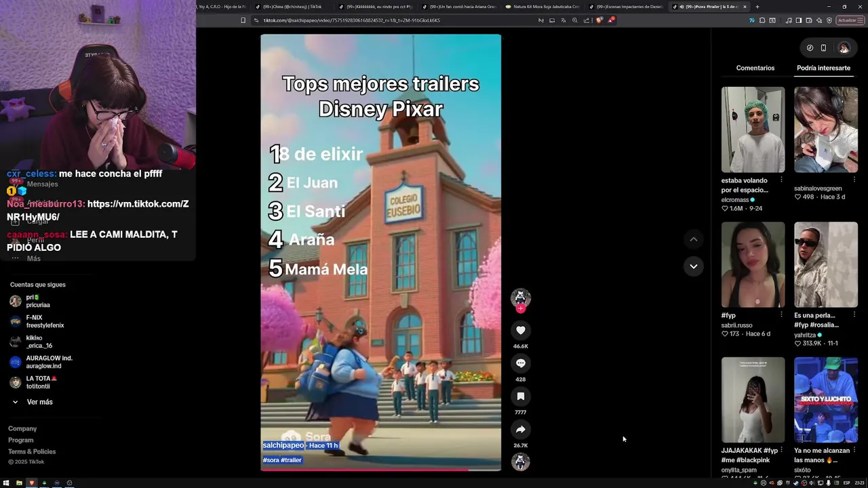868x488 pixels.
Task: Switch to the China (@chinitasu) TikTok browser tab
Action: pos(292,7)
